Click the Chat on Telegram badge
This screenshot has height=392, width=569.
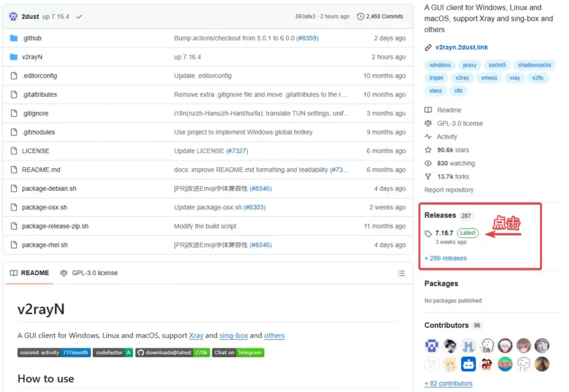[x=238, y=353]
